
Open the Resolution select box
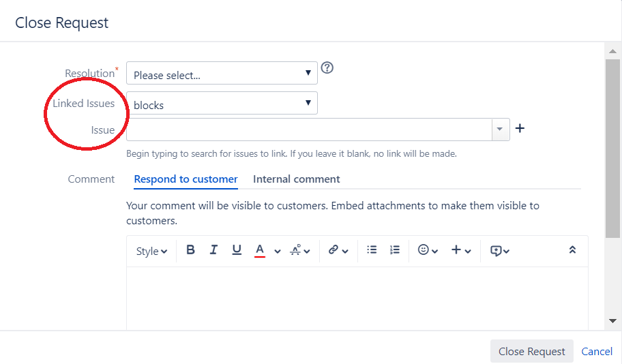(x=222, y=73)
